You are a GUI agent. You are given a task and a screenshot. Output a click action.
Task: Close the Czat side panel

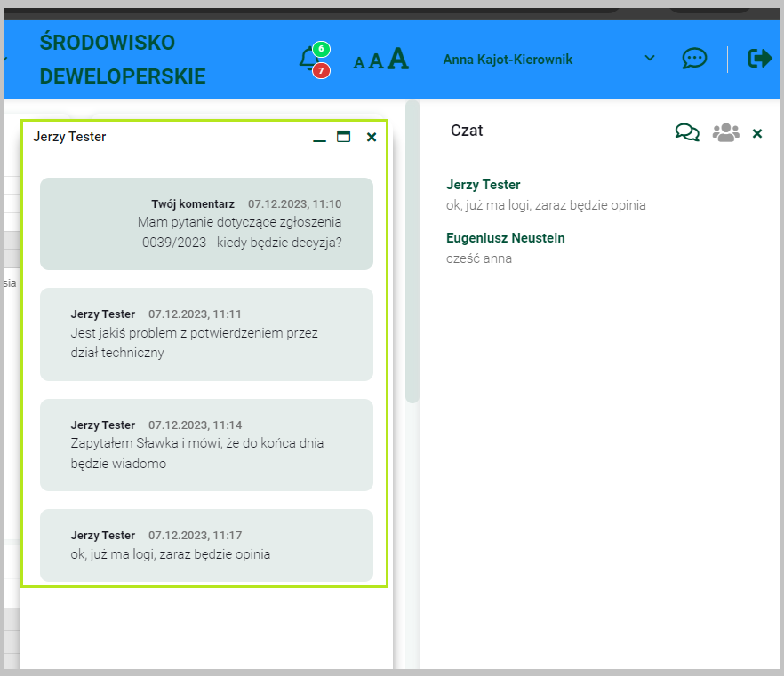(757, 133)
